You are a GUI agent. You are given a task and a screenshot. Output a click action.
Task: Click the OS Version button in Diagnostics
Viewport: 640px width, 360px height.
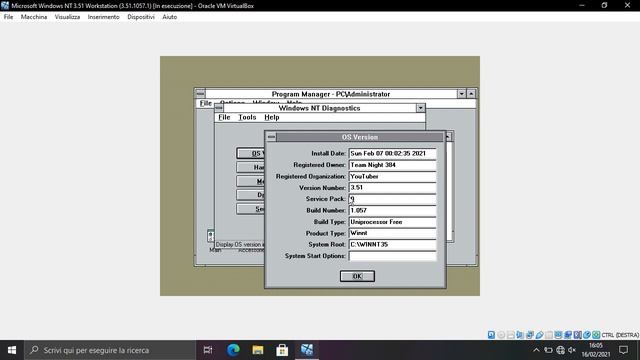251,153
